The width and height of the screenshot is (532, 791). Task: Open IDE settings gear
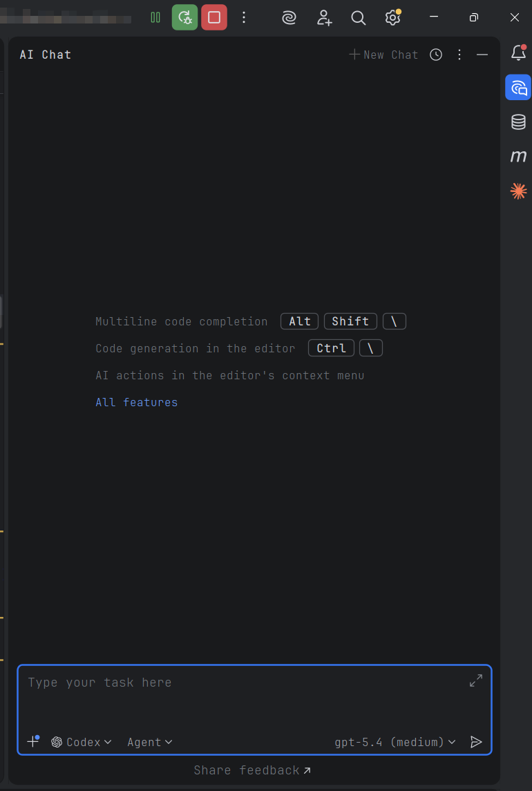point(392,18)
